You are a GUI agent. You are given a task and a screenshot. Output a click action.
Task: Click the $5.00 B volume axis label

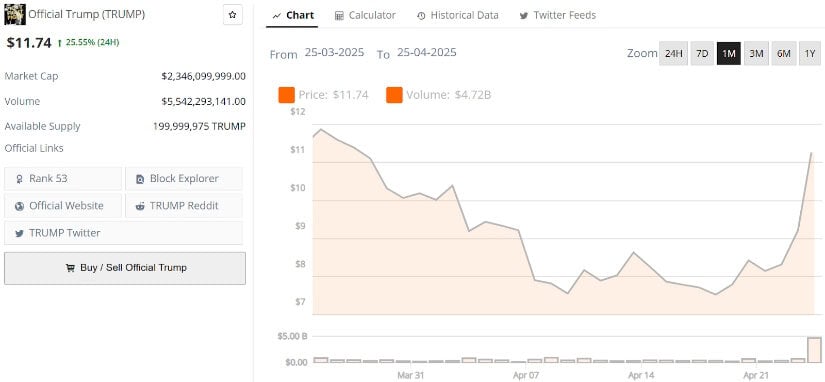293,336
